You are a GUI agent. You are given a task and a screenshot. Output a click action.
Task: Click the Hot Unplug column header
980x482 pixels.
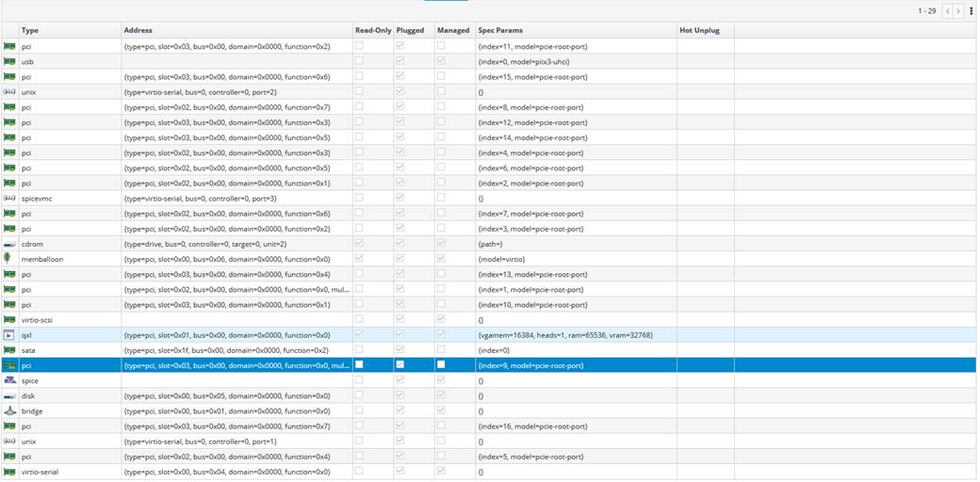tap(699, 30)
